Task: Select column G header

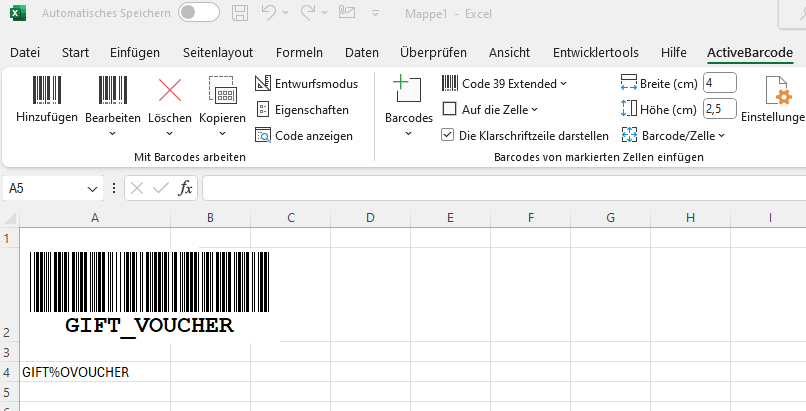Action: [x=610, y=218]
